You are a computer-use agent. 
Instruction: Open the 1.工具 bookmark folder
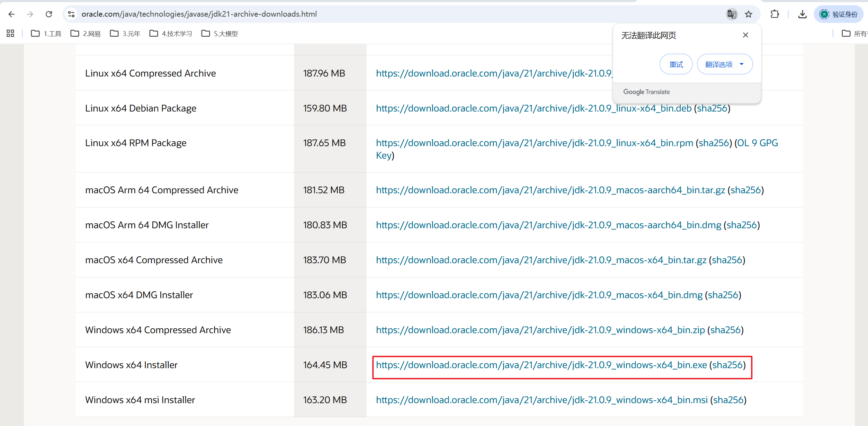(46, 34)
